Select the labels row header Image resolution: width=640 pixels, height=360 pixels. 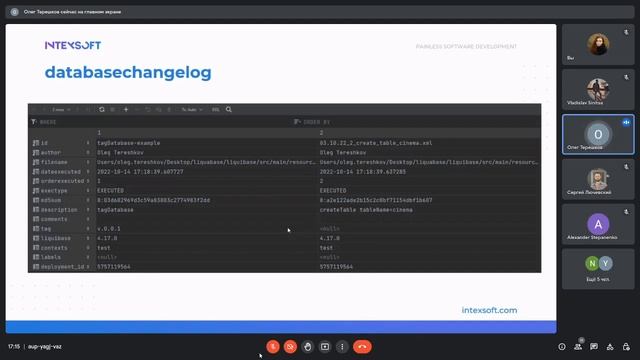[x=62, y=257]
